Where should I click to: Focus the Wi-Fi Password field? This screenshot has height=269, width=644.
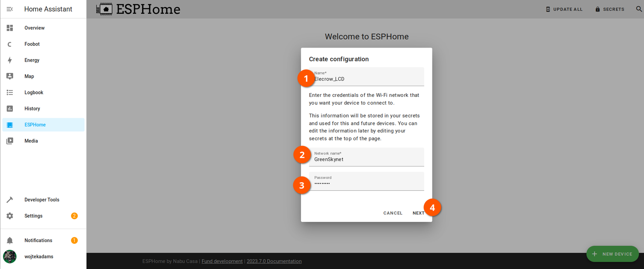click(x=366, y=181)
